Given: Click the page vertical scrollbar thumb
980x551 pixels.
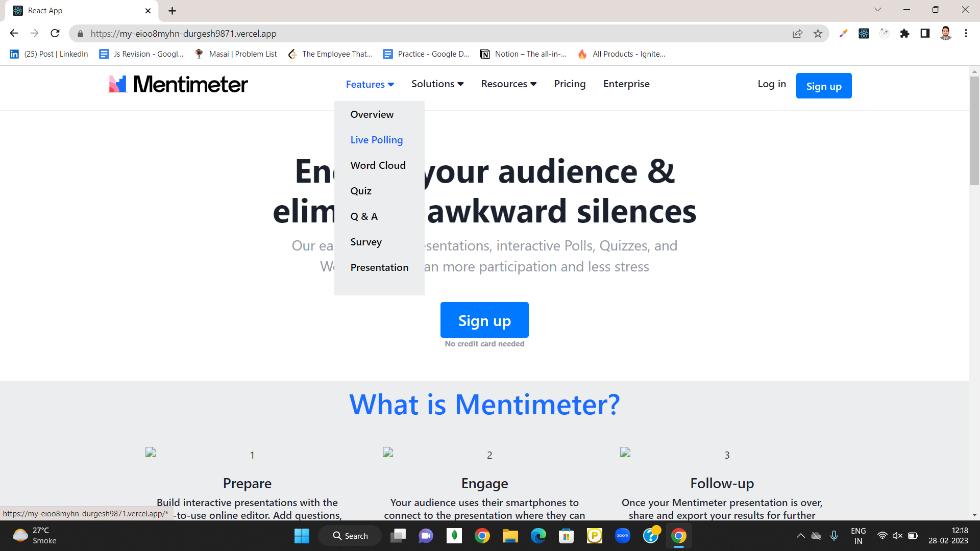Looking at the screenshot, I should (974, 130).
